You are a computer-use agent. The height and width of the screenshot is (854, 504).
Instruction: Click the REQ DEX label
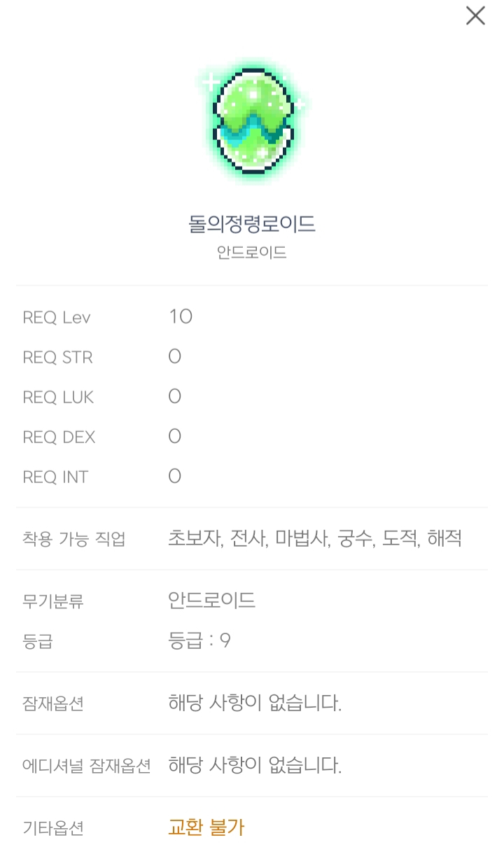pos(59,437)
